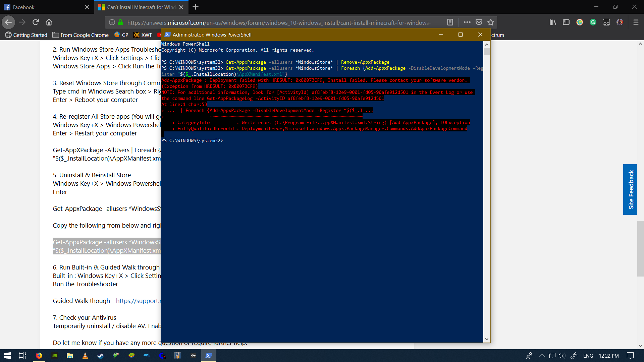644x362 pixels.
Task: Click the globe extension icon in toolbar
Action: click(580, 22)
